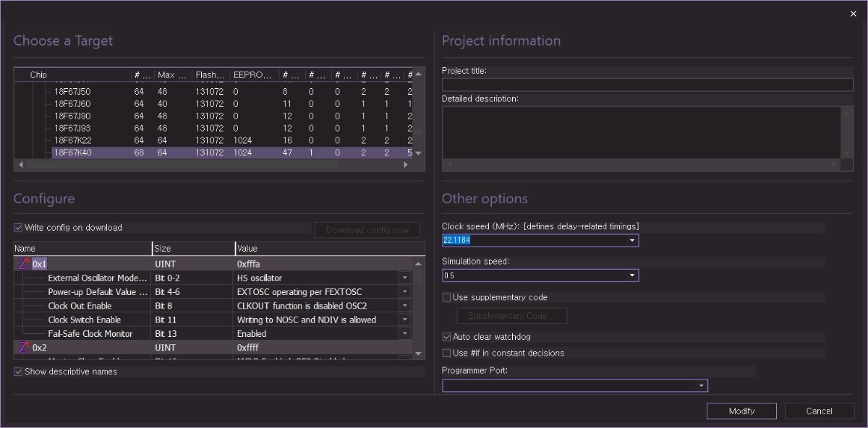Image resolution: width=868 pixels, height=428 pixels.
Task: Open Clock Switch Enable value dropdown
Action: coord(404,320)
